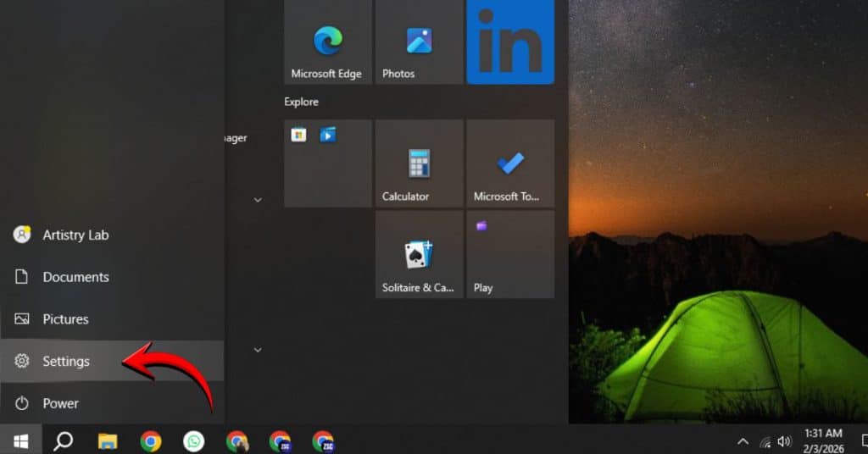Click the speaker volume icon
The width and height of the screenshot is (868, 454).
click(x=784, y=441)
